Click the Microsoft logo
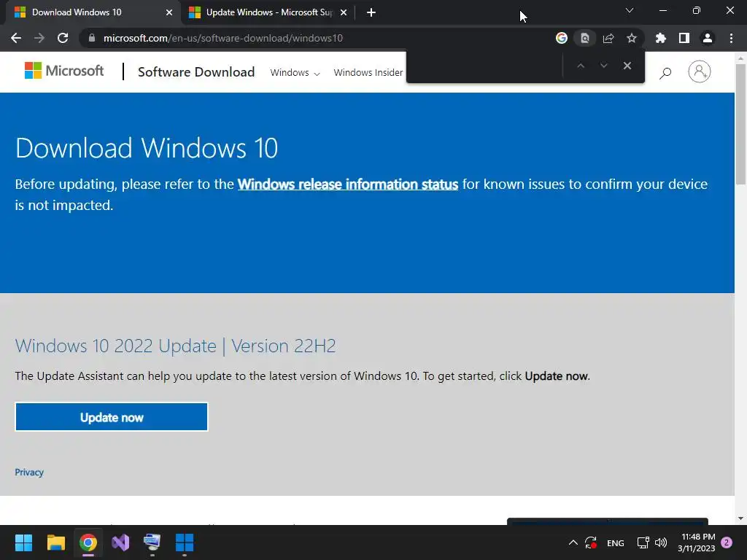 click(64, 71)
